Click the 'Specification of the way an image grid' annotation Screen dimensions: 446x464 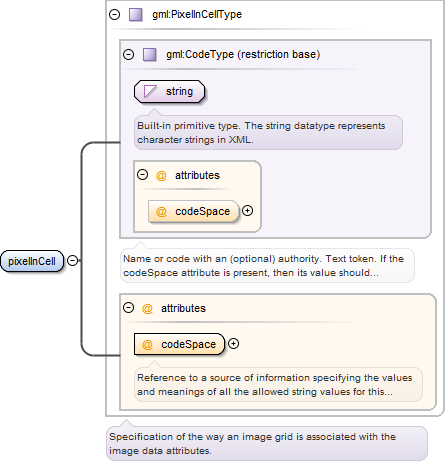pos(267,443)
